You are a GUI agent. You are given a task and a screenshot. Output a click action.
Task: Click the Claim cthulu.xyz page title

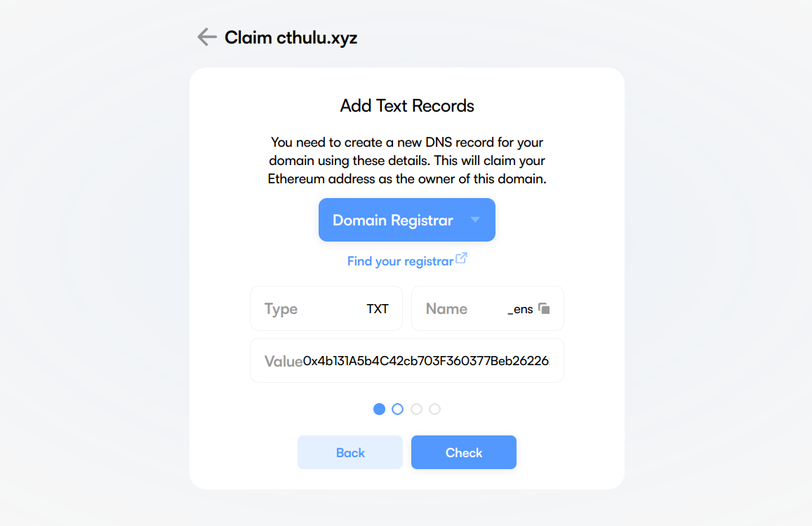291,38
